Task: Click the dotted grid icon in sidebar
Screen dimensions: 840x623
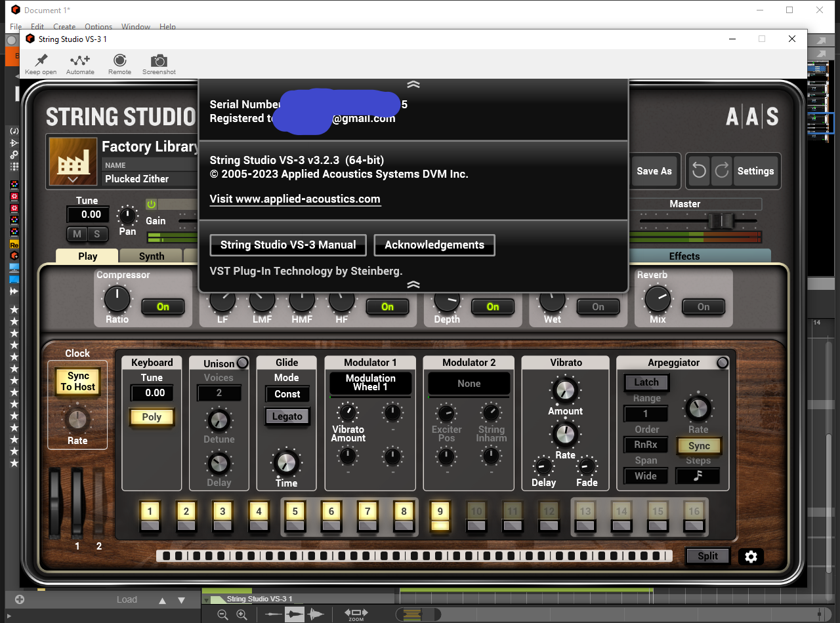Action: 14,167
